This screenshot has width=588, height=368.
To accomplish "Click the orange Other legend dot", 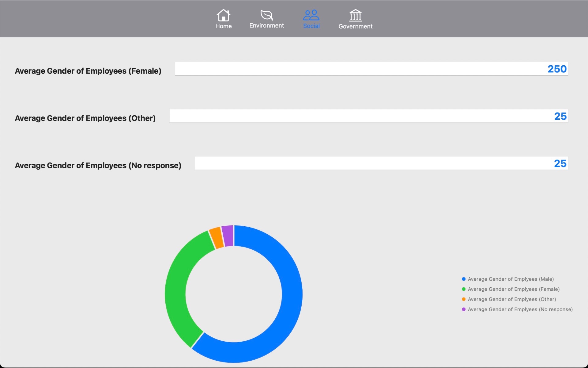I will coord(464,299).
